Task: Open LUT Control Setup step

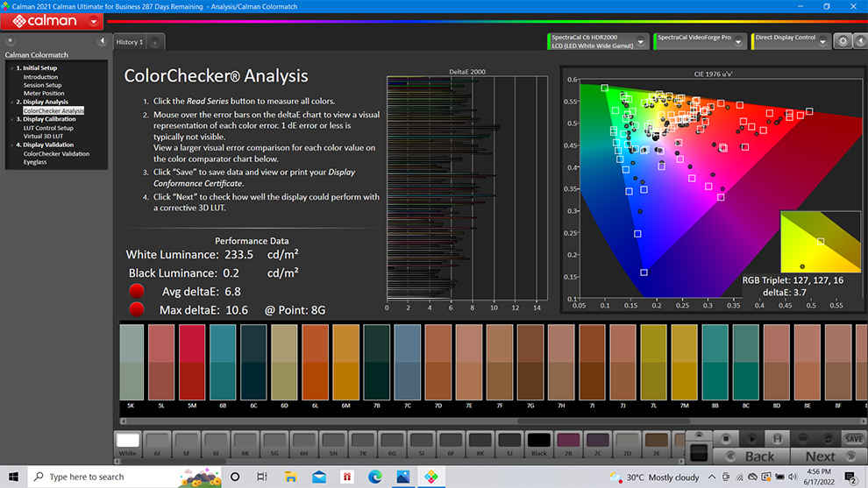Action: coord(48,128)
